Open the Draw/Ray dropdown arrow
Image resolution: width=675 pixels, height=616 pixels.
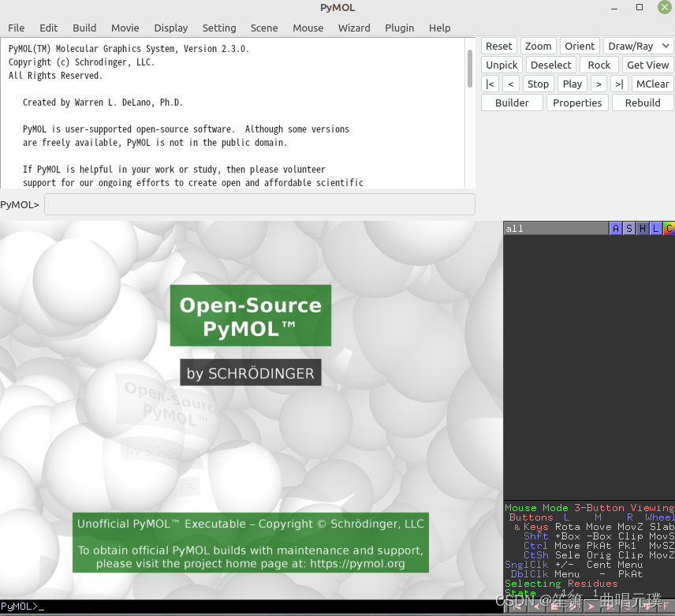(665, 46)
